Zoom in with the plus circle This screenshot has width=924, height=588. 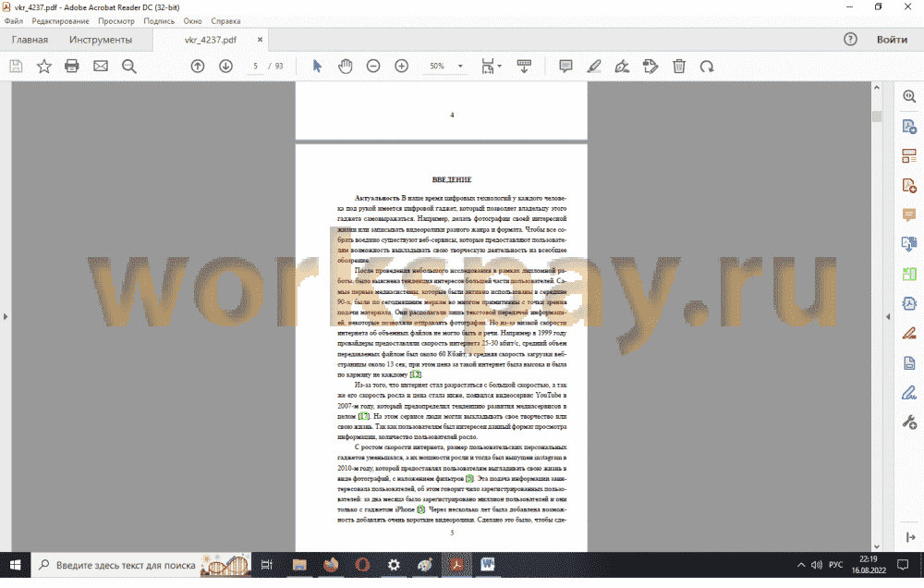(401, 66)
